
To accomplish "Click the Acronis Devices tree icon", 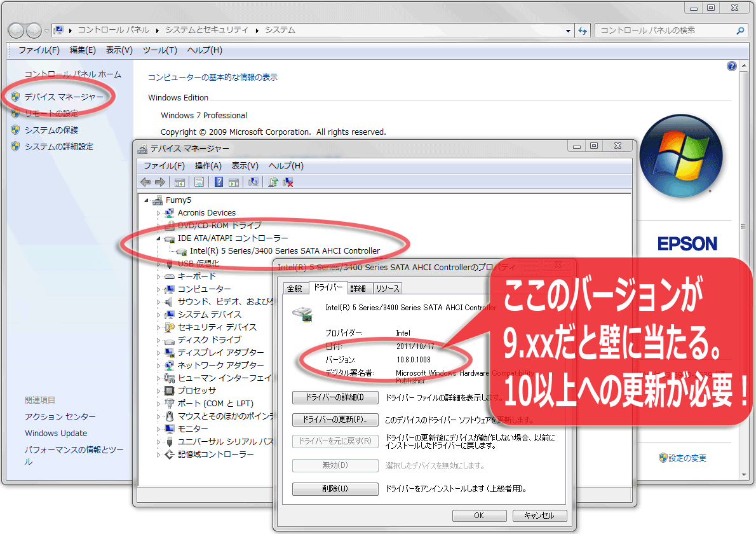I will 169,213.
